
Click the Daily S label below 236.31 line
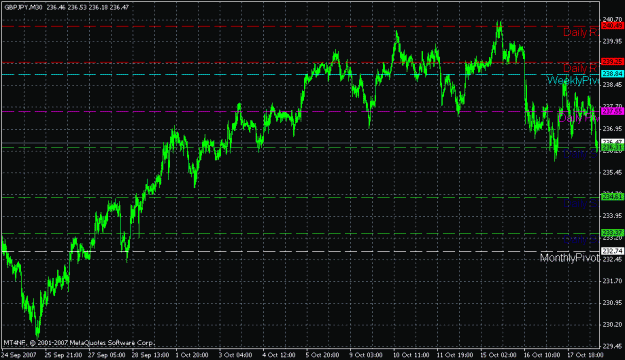tap(581, 154)
